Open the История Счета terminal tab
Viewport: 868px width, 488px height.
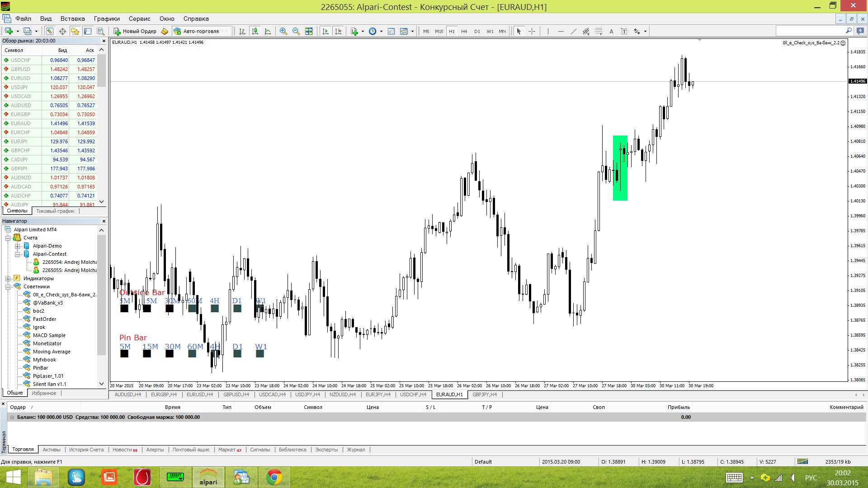(x=86, y=450)
